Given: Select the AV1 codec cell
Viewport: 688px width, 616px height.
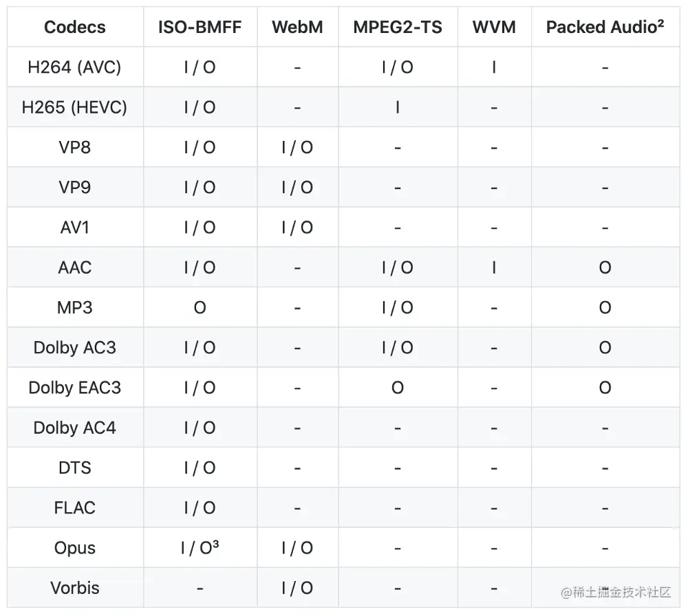Looking at the screenshot, I should pyautogui.click(x=74, y=228).
